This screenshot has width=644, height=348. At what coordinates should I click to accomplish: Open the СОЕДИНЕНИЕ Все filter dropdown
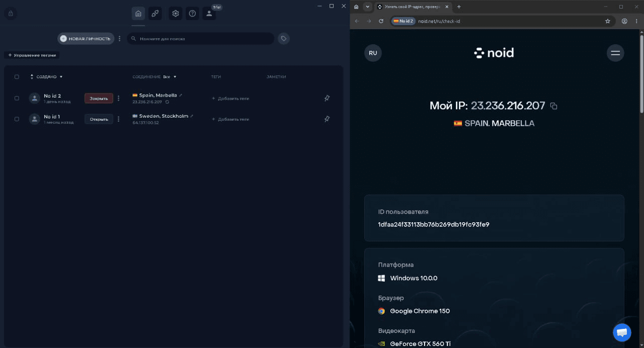(x=170, y=77)
